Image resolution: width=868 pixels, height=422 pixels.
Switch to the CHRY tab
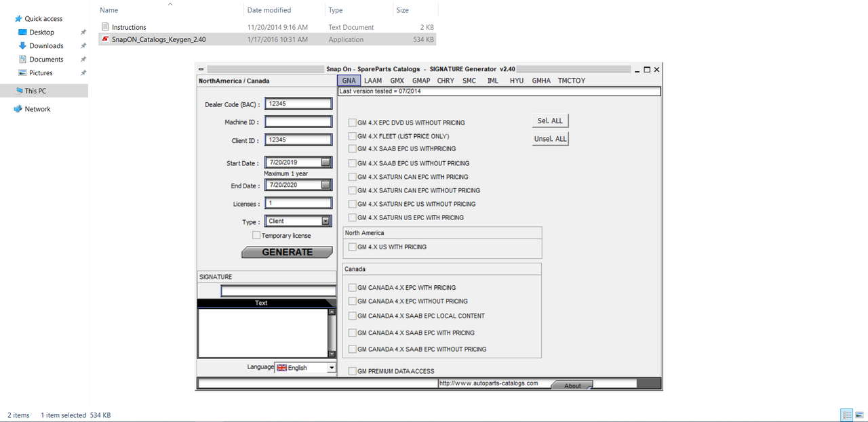coord(446,81)
